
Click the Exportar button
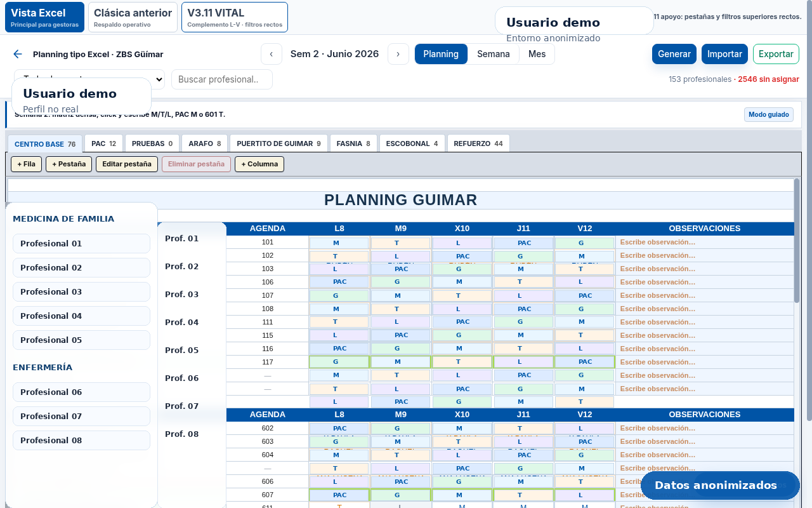776,54
